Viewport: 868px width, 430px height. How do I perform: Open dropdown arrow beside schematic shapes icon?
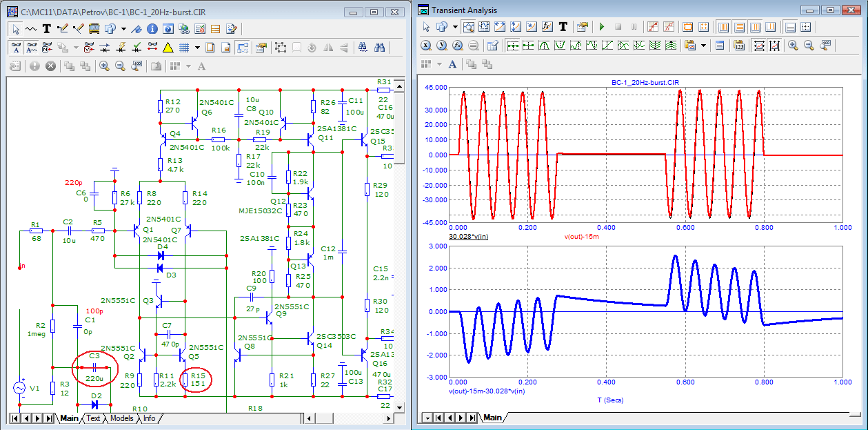[123, 29]
